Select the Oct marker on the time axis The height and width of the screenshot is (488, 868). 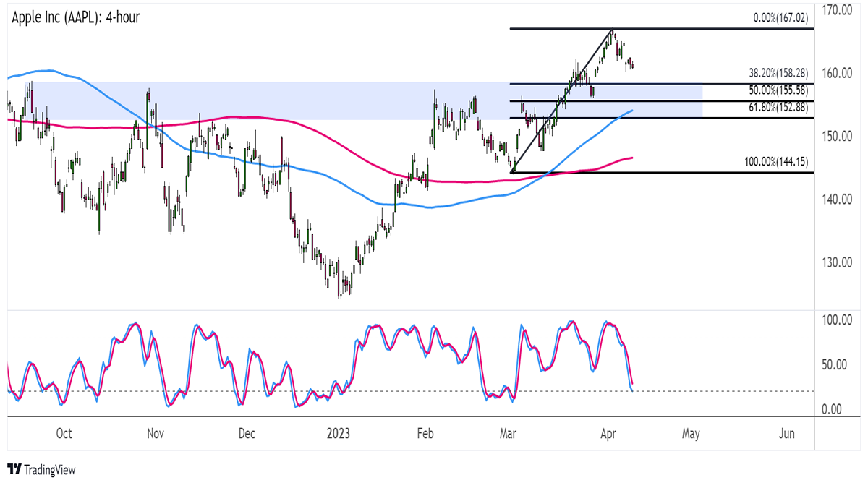pyautogui.click(x=64, y=434)
